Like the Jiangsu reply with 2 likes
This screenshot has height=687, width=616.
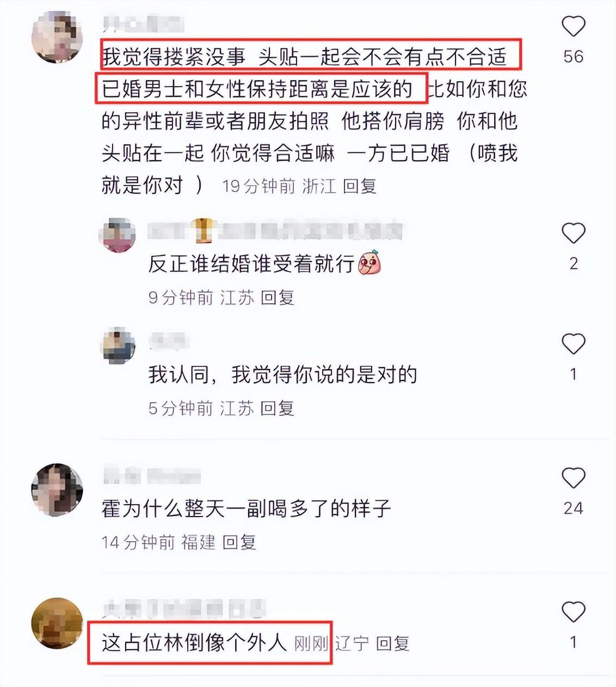pos(573,233)
